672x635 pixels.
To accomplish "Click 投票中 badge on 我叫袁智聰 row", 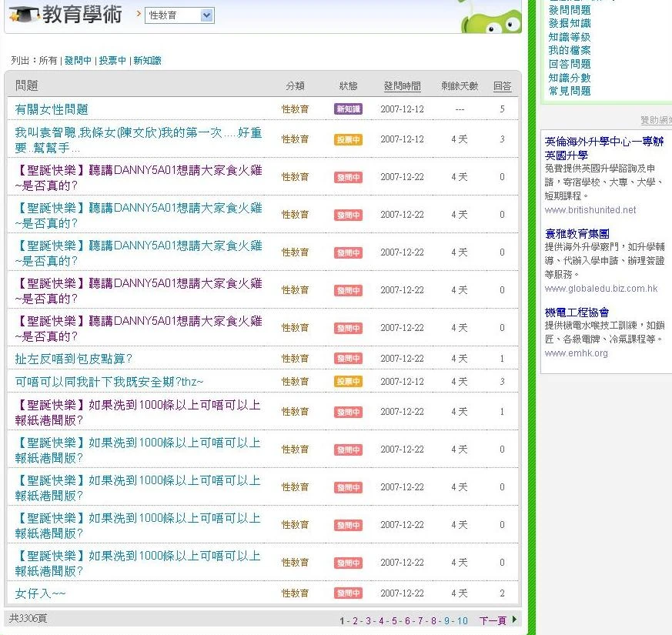I will pyautogui.click(x=348, y=139).
